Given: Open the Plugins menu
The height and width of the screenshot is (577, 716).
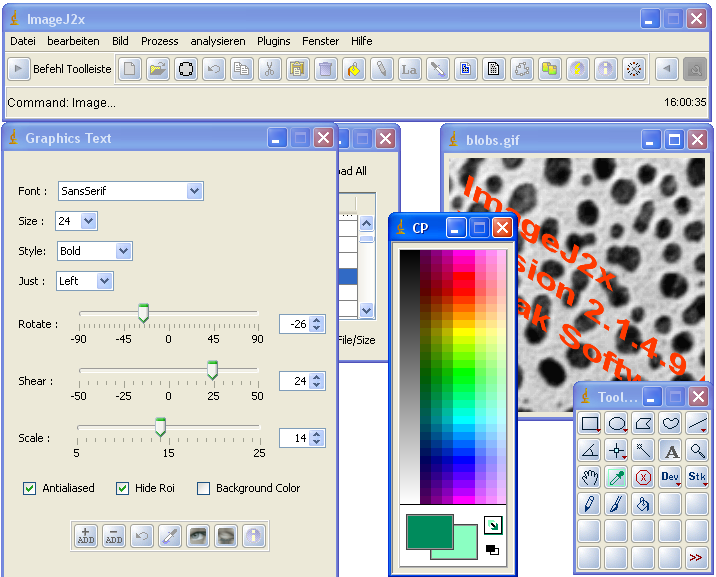Looking at the screenshot, I should [x=274, y=41].
